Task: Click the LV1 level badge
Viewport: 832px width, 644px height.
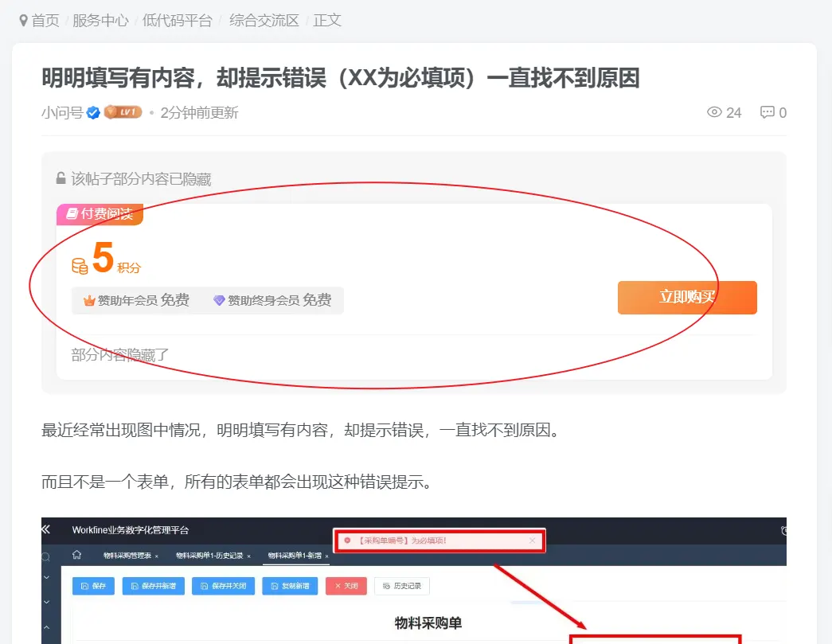Action: pyautogui.click(x=123, y=112)
